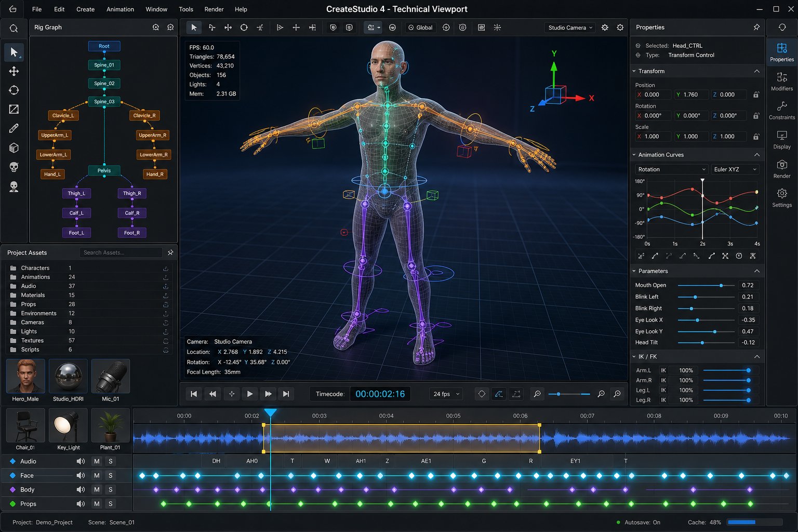Open the Display panel tab
This screenshot has width=798, height=532.
tap(782, 139)
